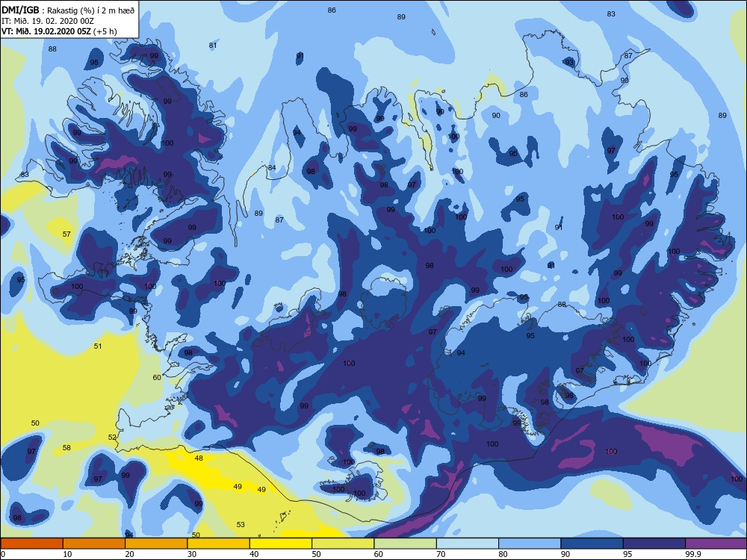
Task: Pick the light green 60–70 legend swatch
Action: [x=406, y=544]
